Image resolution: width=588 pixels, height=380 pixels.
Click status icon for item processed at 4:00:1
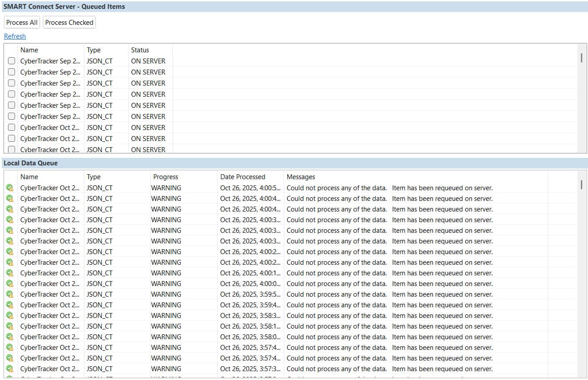coord(10,273)
